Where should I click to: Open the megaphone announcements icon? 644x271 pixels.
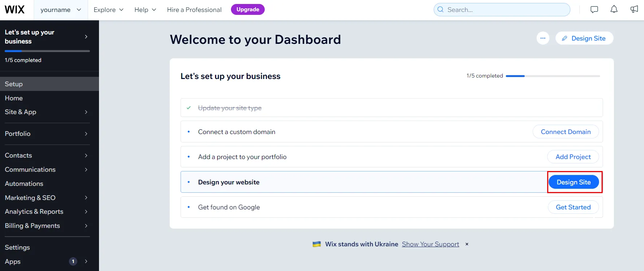click(634, 9)
